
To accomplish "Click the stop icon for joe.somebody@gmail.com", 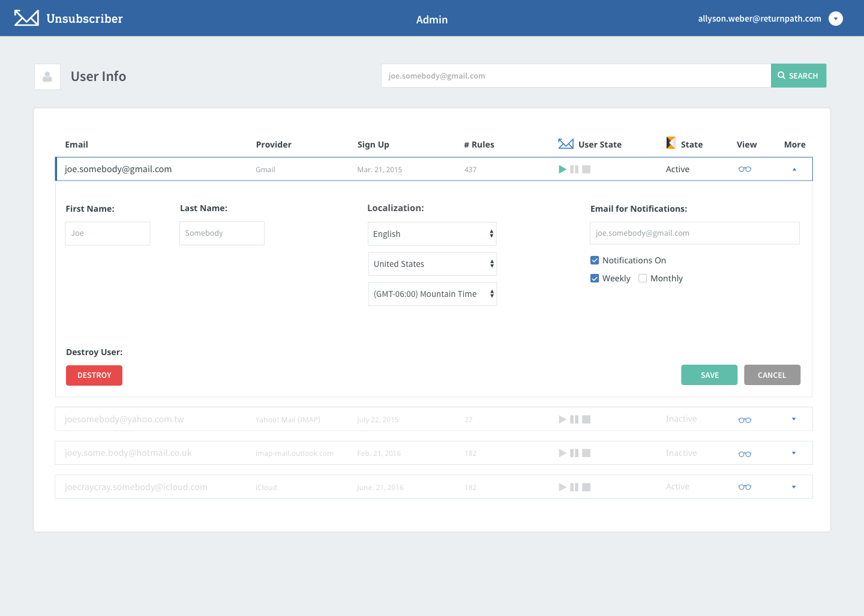I will point(586,169).
